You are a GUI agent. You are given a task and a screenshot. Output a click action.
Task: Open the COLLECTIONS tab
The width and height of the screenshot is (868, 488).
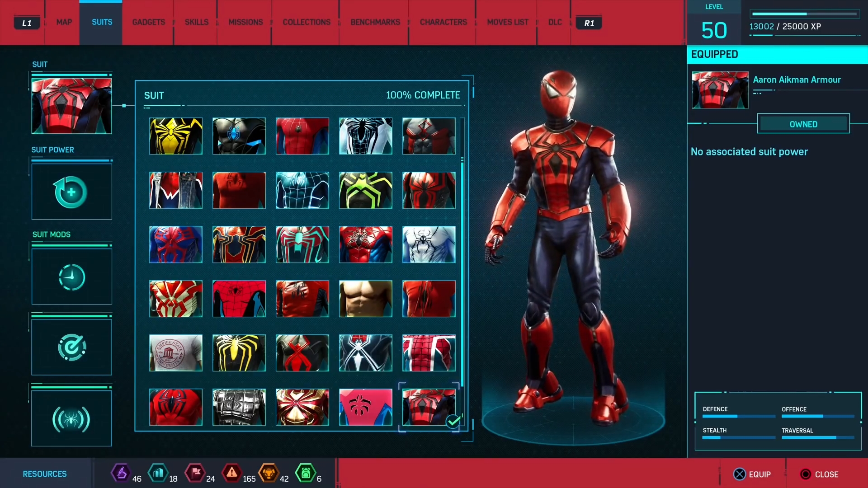(x=307, y=22)
